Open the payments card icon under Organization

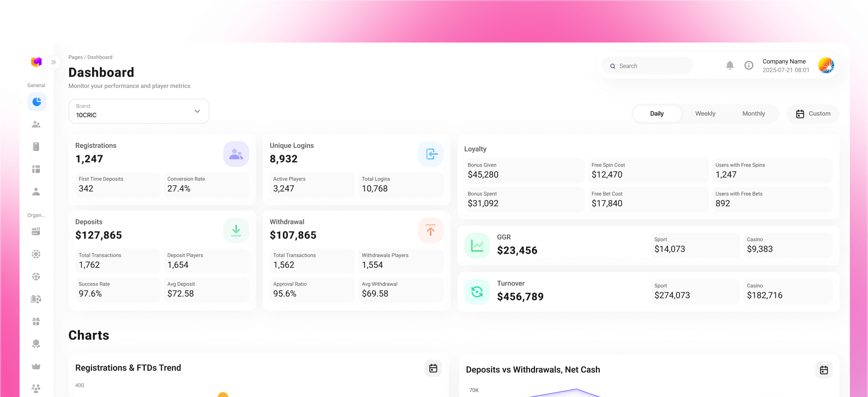tap(37, 231)
